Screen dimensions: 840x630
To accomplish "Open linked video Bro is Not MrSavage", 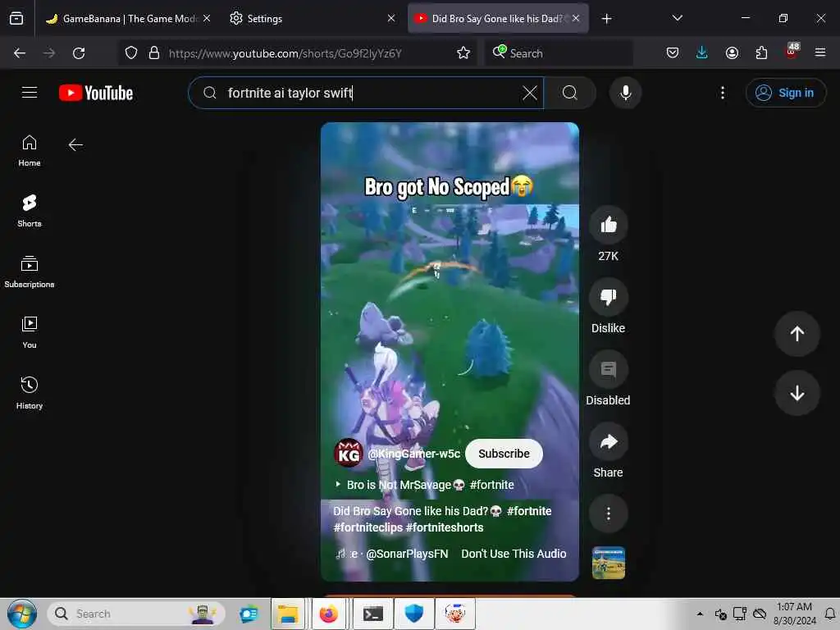I will [424, 485].
